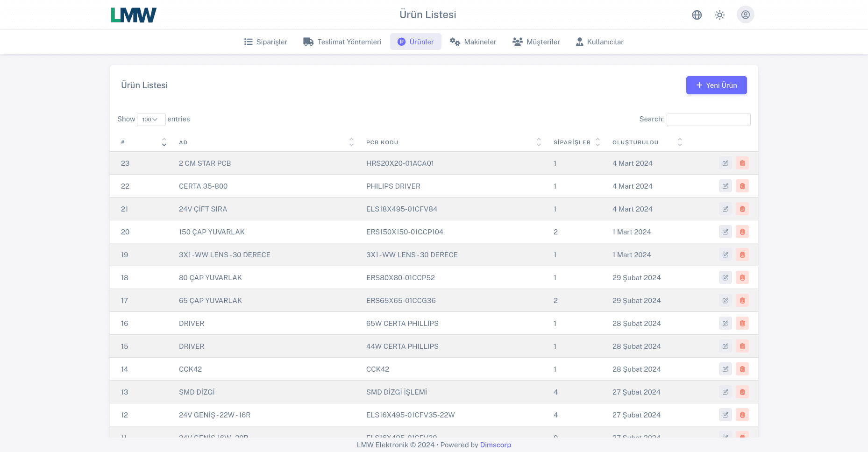Edit the 2 CM STAR PCB product
This screenshot has height=452, width=868.
[725, 163]
